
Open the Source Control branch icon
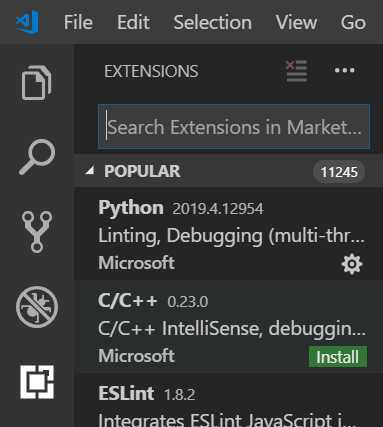37,232
